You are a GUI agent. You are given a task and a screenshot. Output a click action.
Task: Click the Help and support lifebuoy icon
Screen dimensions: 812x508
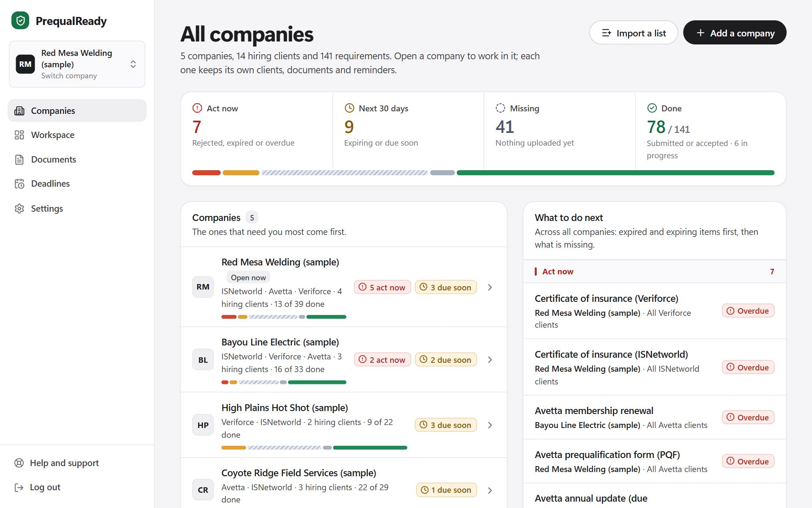(19, 463)
